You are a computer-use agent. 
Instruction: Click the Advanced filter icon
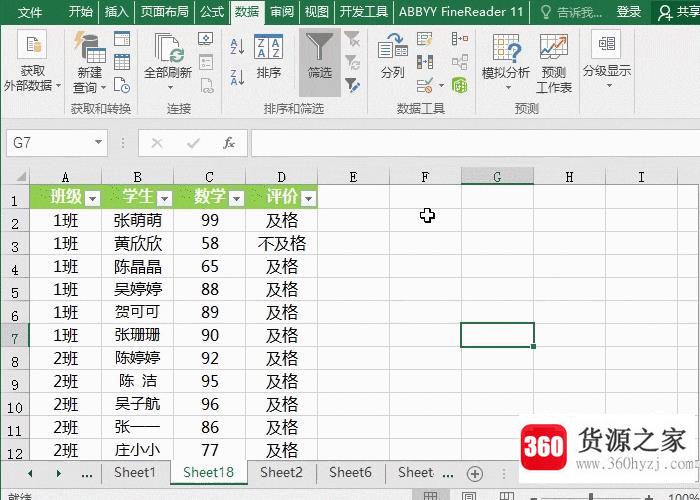(x=352, y=85)
